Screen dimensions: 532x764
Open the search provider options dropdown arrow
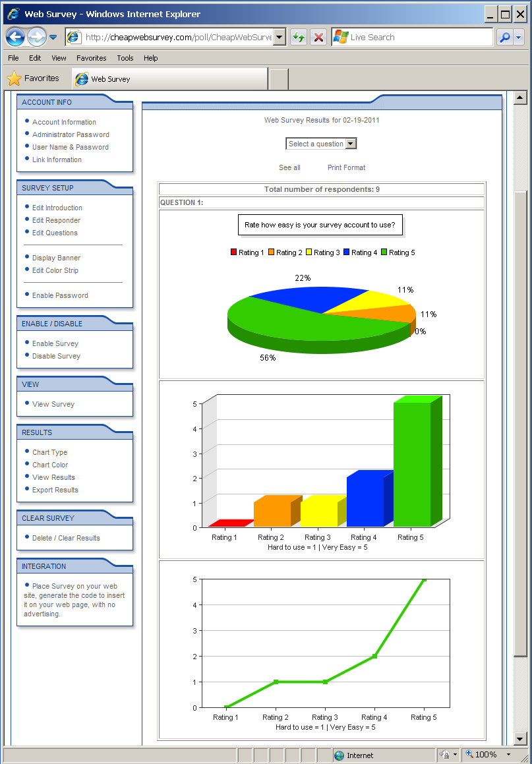coord(518,38)
